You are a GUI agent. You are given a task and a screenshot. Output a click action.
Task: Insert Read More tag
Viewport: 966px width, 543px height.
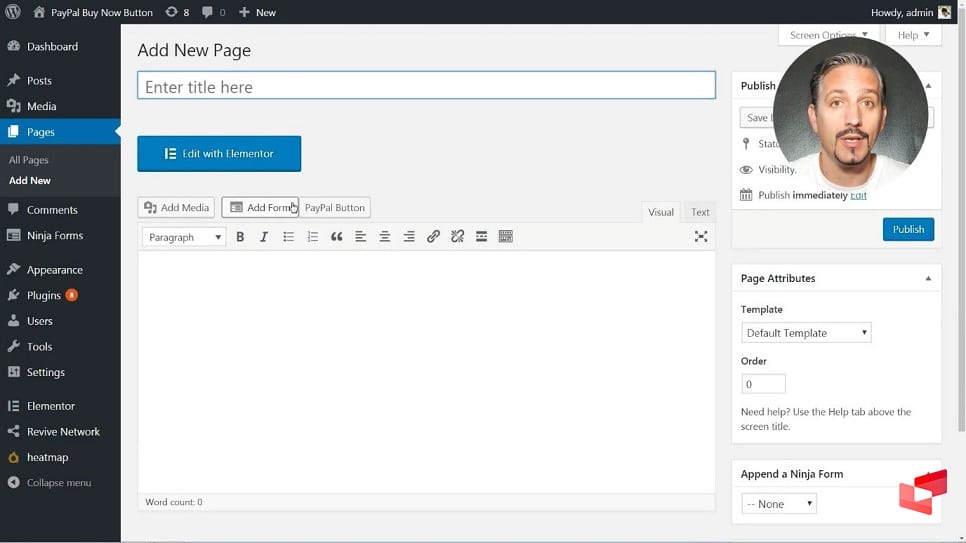pyautogui.click(x=481, y=237)
